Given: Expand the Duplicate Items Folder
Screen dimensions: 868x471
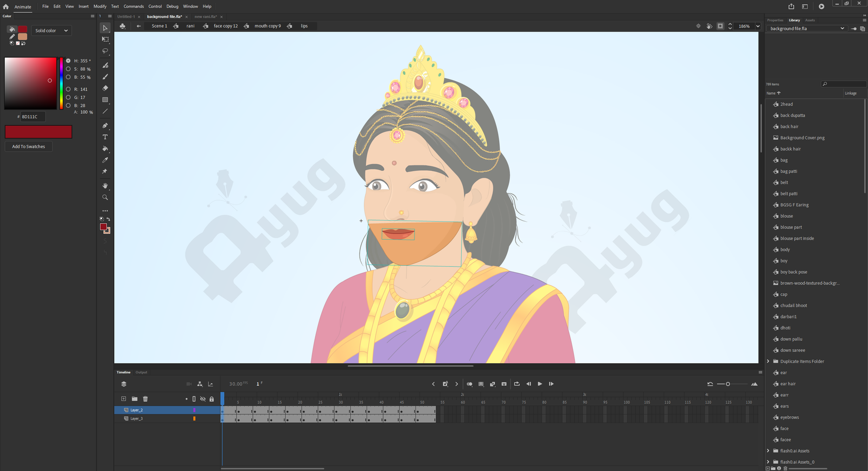Looking at the screenshot, I should (x=768, y=362).
